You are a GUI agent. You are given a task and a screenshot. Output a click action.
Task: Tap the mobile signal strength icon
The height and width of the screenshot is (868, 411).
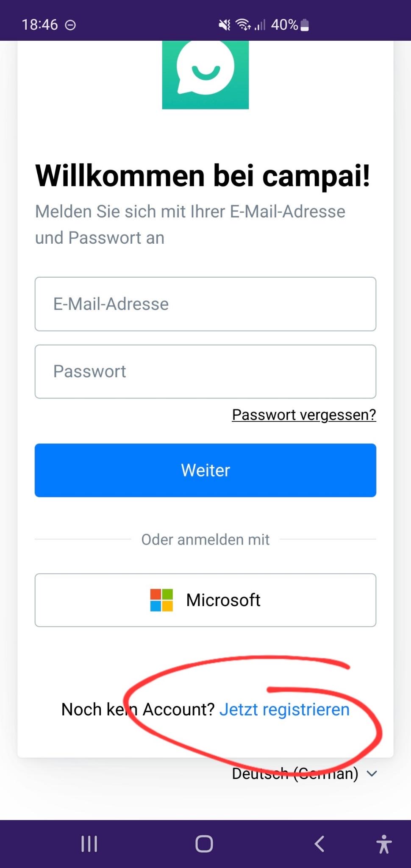pyautogui.click(x=260, y=25)
